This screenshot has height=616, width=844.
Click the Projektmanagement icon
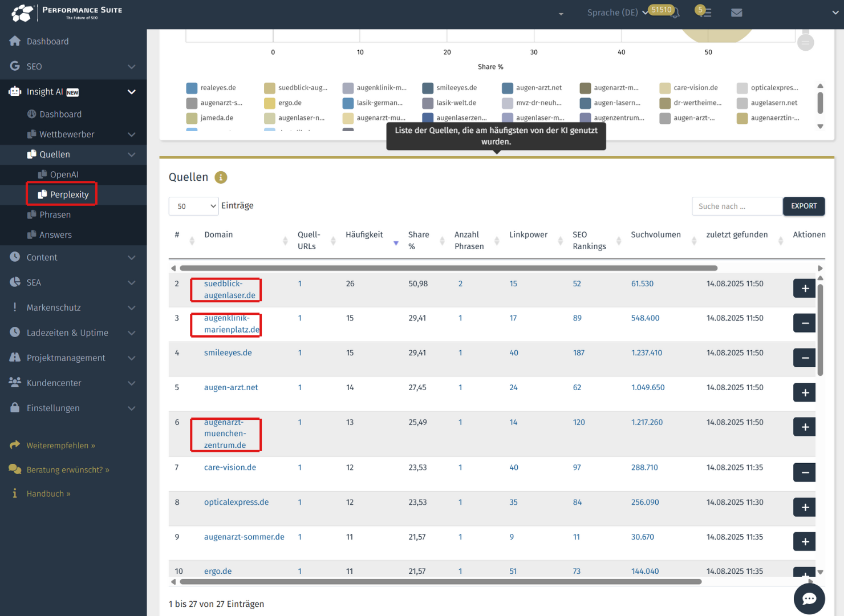[15, 357]
